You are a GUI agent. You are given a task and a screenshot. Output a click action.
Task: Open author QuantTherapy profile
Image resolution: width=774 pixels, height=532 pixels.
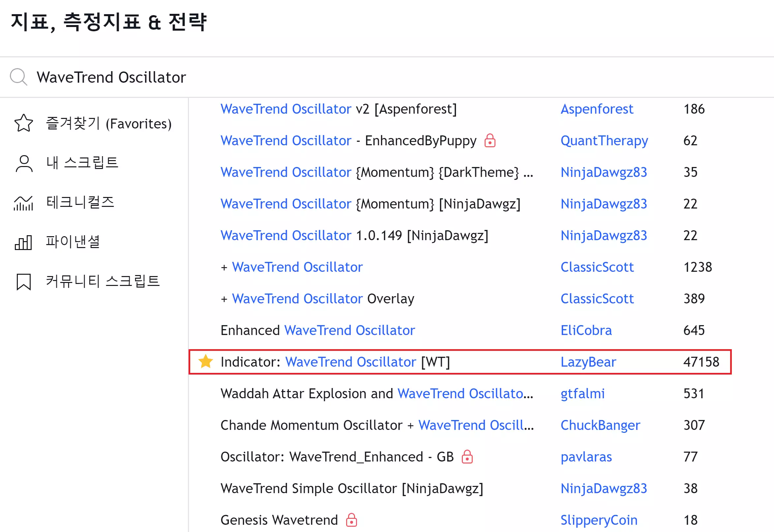[x=604, y=141]
